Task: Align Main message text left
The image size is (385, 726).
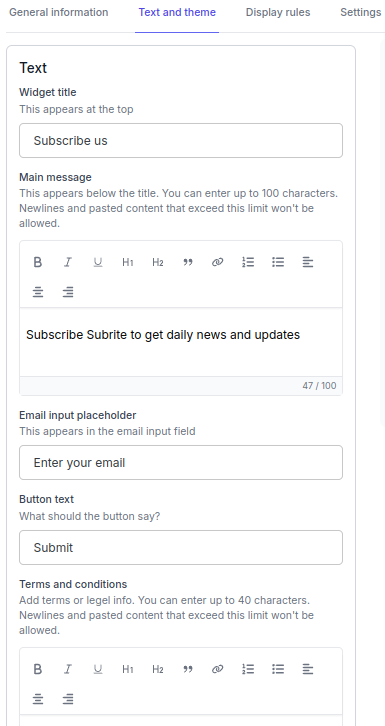Action: click(x=308, y=263)
